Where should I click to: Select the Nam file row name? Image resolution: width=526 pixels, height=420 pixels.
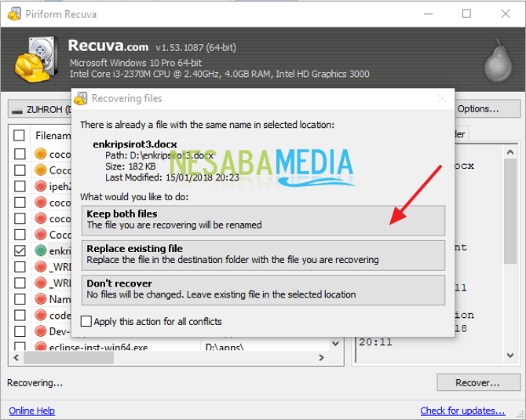coord(60,299)
